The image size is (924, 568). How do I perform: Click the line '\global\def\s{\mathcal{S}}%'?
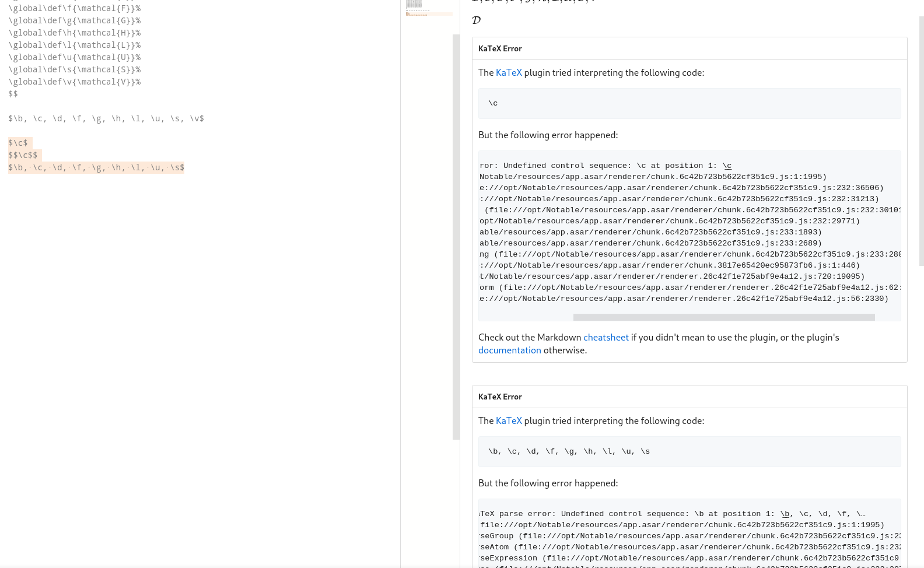pyautogui.click(x=75, y=69)
